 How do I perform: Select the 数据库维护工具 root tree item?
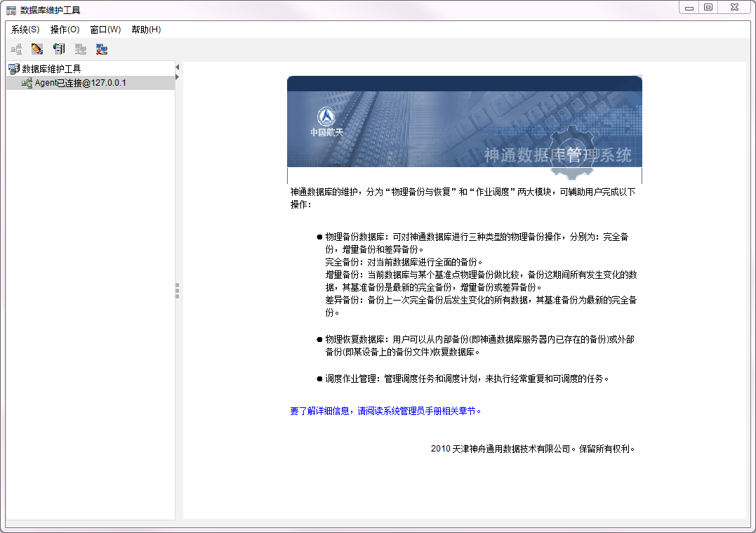pos(51,69)
